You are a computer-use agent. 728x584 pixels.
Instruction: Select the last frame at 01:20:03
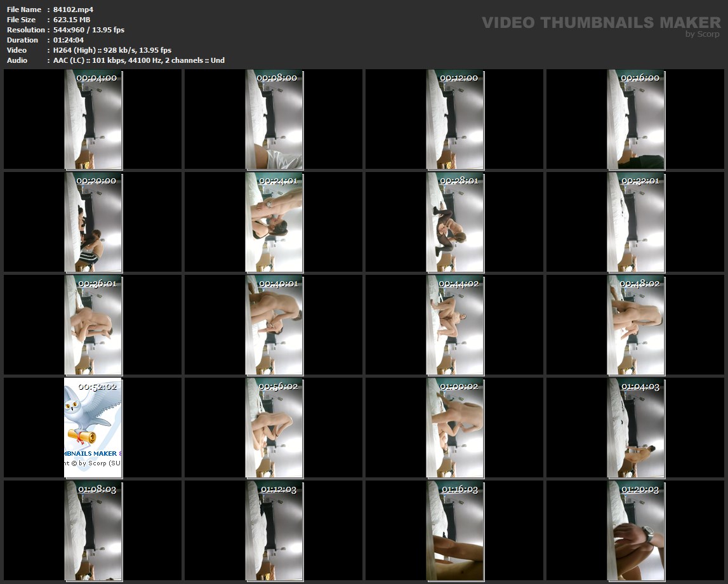636,531
